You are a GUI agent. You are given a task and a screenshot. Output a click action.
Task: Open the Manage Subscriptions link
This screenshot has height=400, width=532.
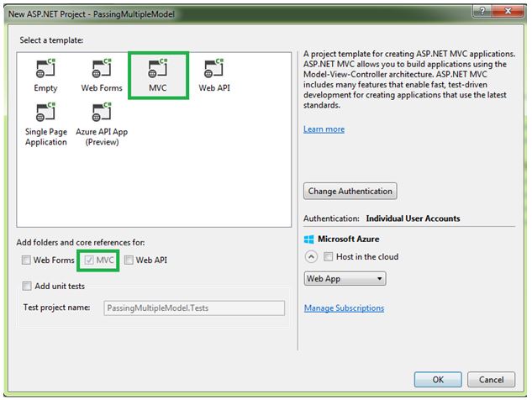344,308
